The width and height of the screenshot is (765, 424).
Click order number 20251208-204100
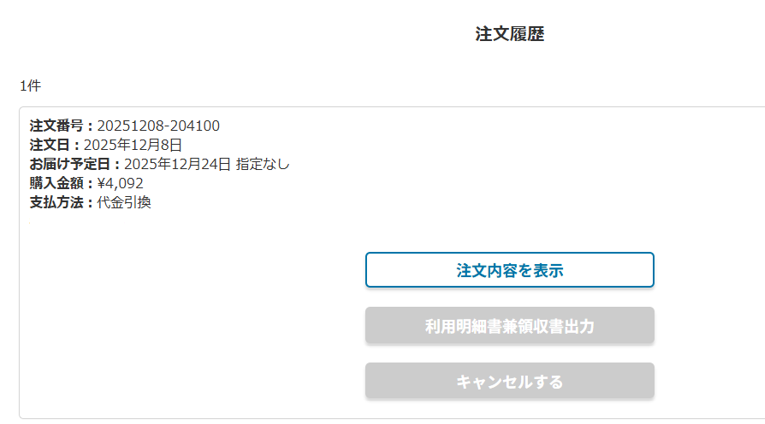pos(158,126)
